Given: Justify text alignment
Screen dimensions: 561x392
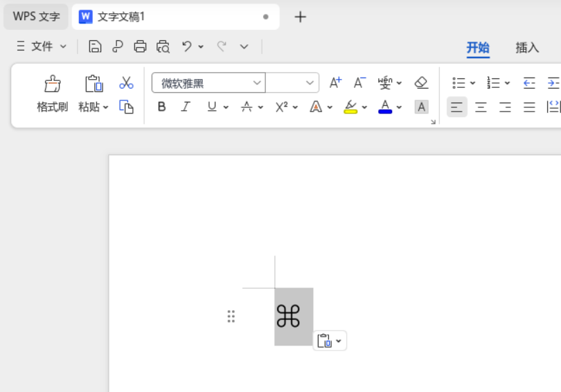Looking at the screenshot, I should [529, 107].
